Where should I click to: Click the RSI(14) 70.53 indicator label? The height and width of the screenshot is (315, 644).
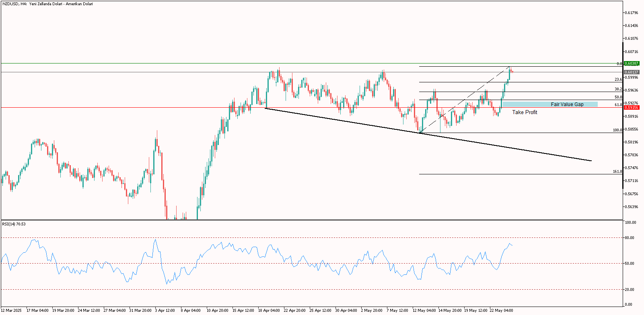(x=14, y=224)
